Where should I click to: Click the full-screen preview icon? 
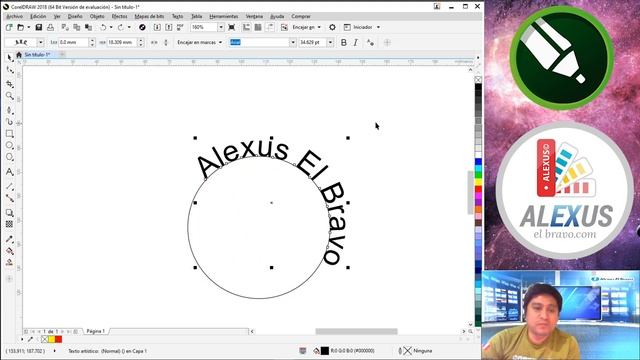pyautogui.click(x=231, y=27)
